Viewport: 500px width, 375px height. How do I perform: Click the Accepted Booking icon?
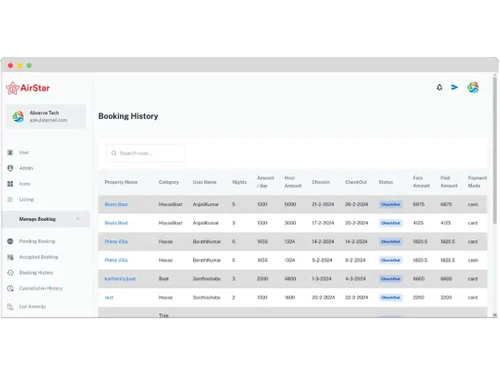[10, 257]
